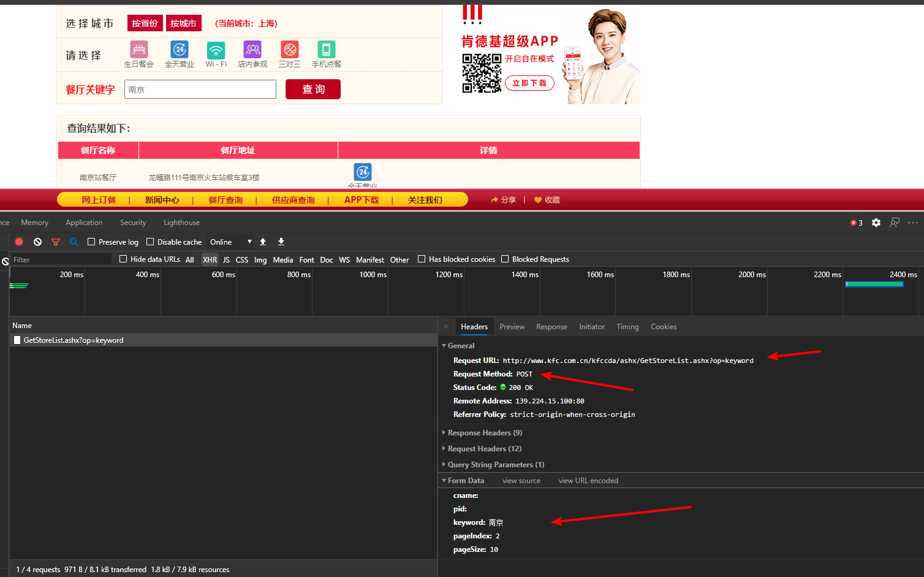Close the request details pane

pyautogui.click(x=446, y=327)
